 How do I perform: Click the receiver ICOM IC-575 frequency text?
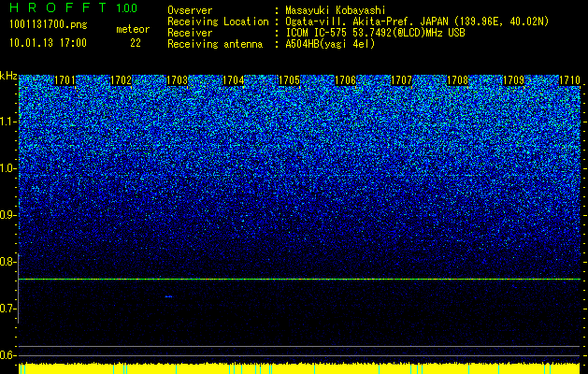point(375,33)
